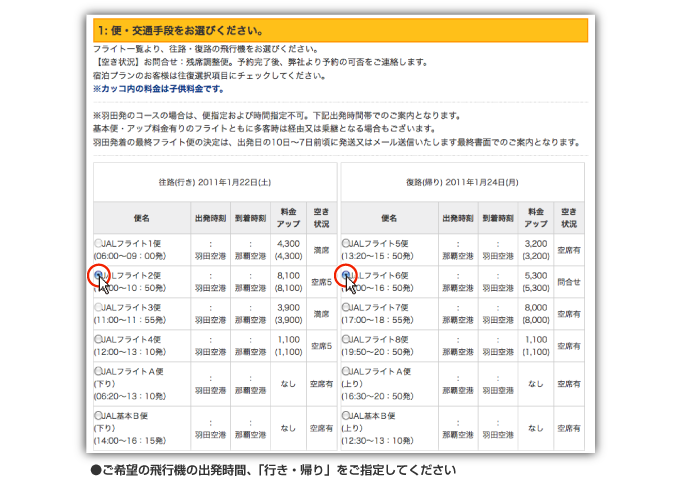Image resolution: width=688 pixels, height=490 pixels.
Task: Select JALフライト8便 radio button
Action: pyautogui.click(x=346, y=339)
